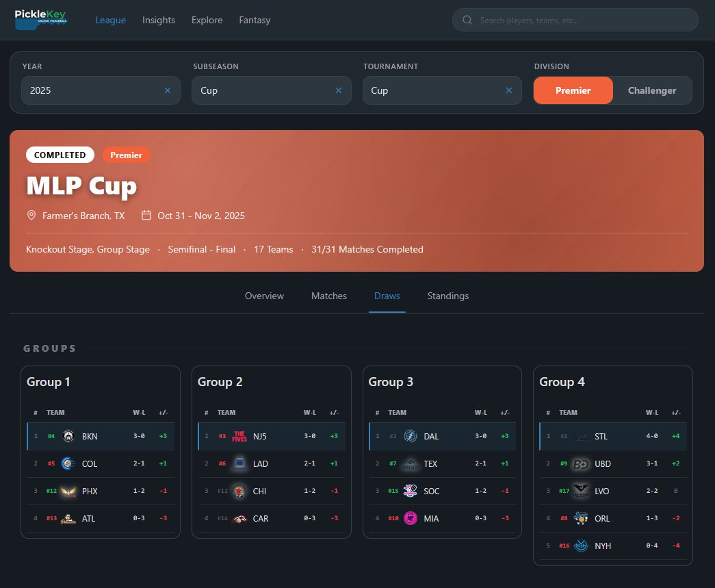Image resolution: width=715 pixels, height=588 pixels.
Task: Switch to the Challenger division
Action: 652,90
